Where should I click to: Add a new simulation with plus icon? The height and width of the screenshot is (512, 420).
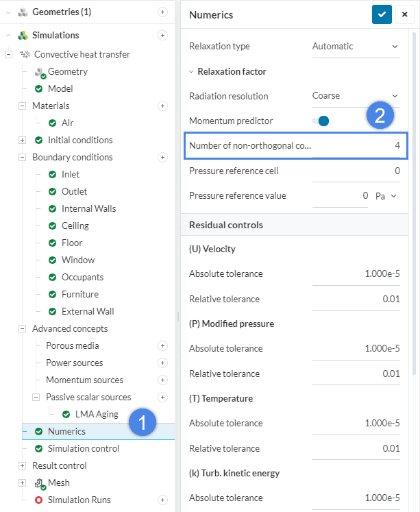(162, 35)
